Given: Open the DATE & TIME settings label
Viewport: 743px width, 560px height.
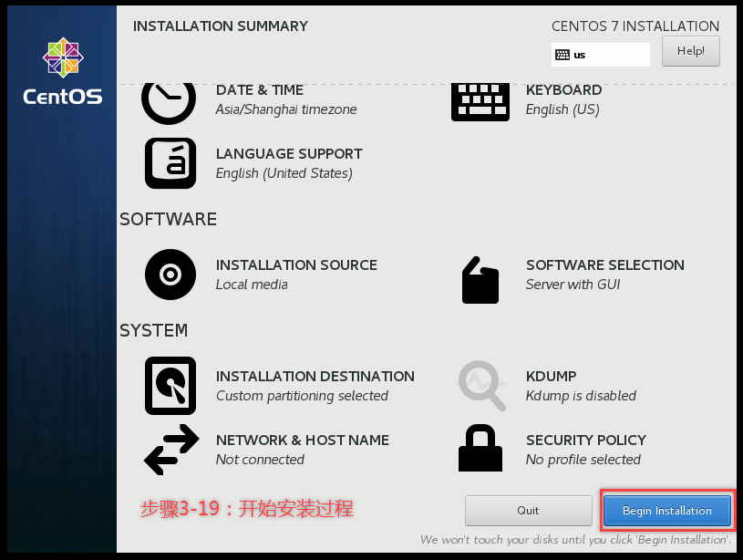Looking at the screenshot, I should (x=260, y=90).
